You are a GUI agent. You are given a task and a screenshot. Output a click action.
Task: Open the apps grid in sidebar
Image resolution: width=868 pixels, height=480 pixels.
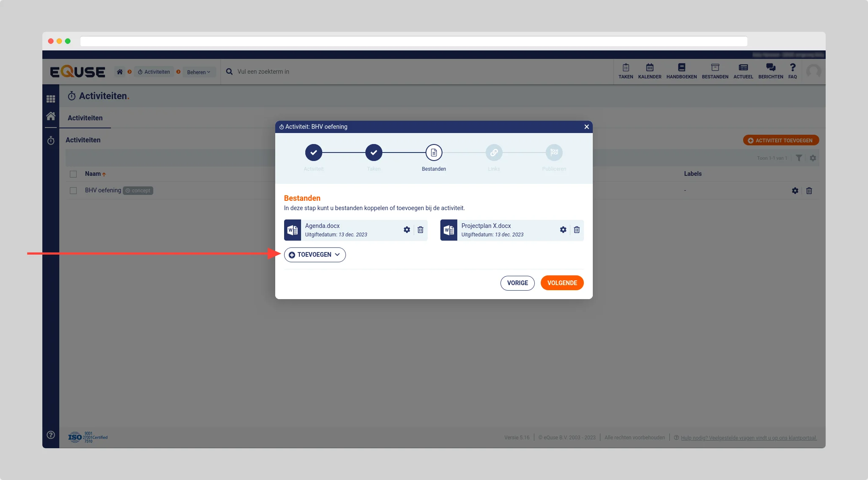[x=51, y=99]
